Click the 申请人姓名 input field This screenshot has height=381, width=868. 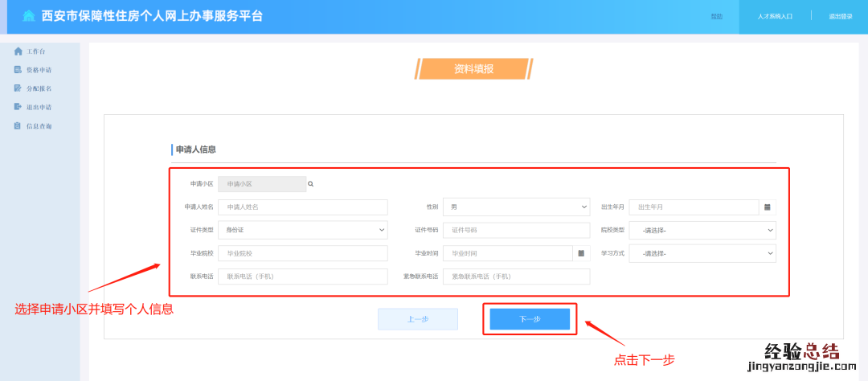tap(303, 207)
